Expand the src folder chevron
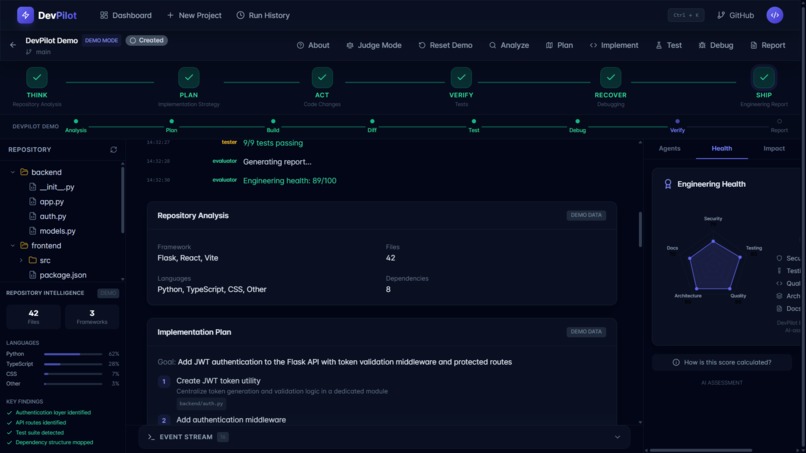 coord(21,260)
